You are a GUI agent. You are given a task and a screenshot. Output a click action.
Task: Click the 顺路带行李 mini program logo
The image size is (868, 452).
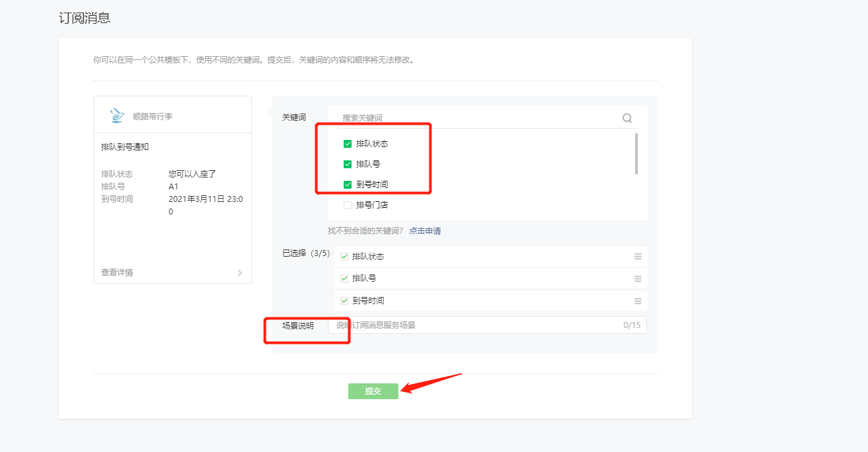pyautogui.click(x=117, y=116)
